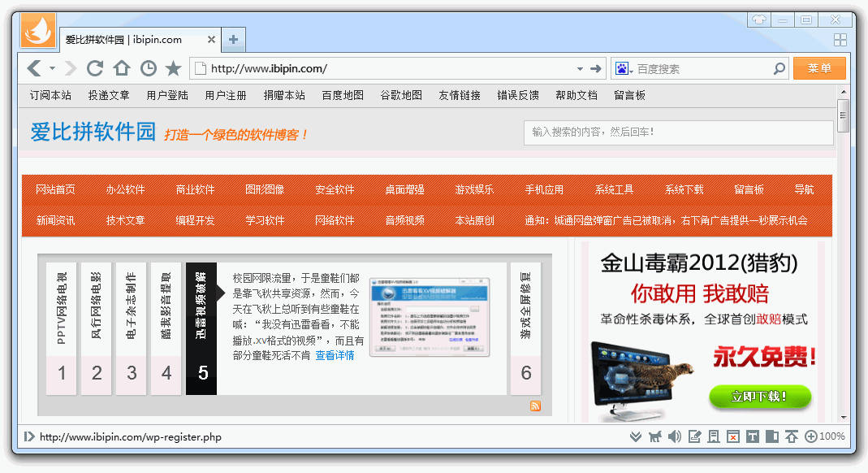This screenshot has height=473, width=868.
Task: Go to the home page via house icon
Action: [122, 69]
